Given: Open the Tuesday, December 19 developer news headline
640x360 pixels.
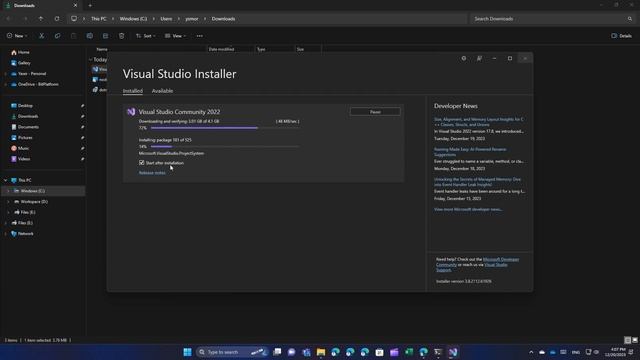Looking at the screenshot, I should pos(479,122).
